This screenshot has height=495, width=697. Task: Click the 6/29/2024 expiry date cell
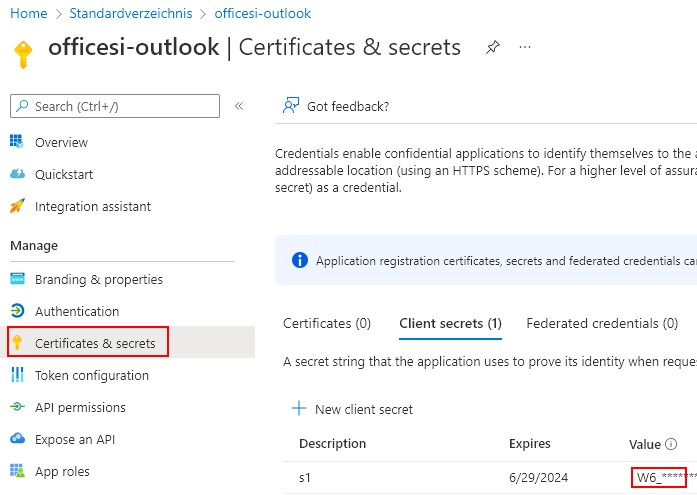(538, 478)
